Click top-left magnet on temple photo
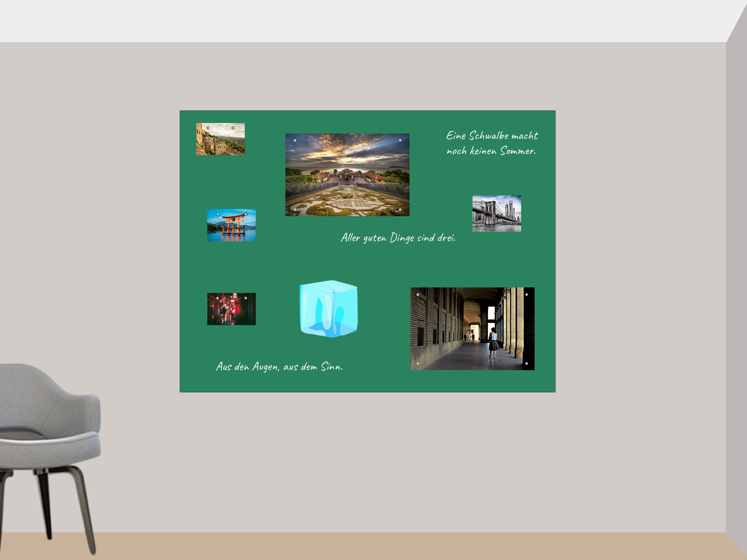Viewport: 747px width, 560px height. click(x=295, y=140)
